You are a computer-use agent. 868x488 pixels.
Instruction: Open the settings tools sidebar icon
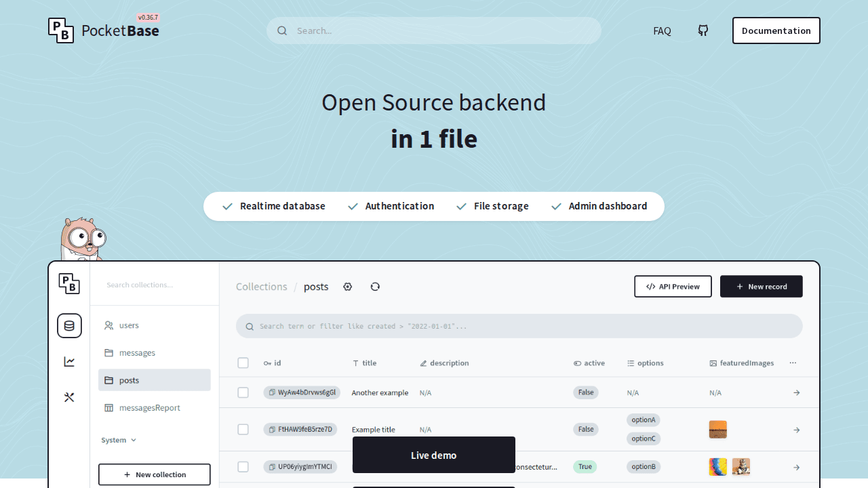[x=69, y=397]
